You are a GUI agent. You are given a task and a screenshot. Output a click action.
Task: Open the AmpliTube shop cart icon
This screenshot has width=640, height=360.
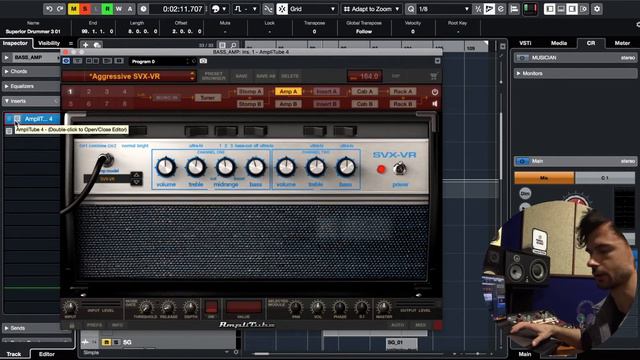(x=433, y=76)
